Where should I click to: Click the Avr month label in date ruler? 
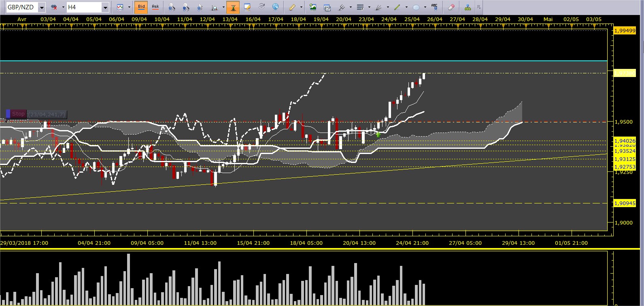pos(22,19)
